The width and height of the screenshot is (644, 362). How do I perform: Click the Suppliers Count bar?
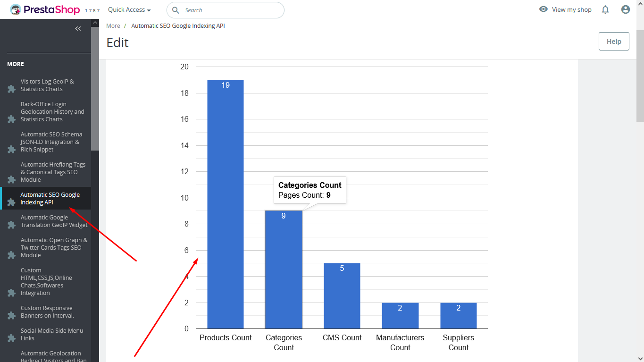[x=459, y=315]
